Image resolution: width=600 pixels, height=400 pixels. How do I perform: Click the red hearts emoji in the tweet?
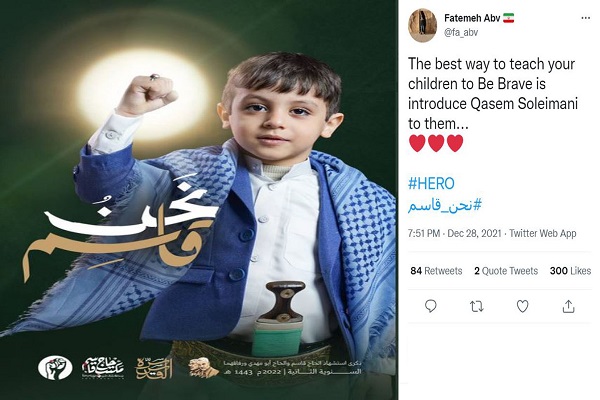(x=436, y=143)
